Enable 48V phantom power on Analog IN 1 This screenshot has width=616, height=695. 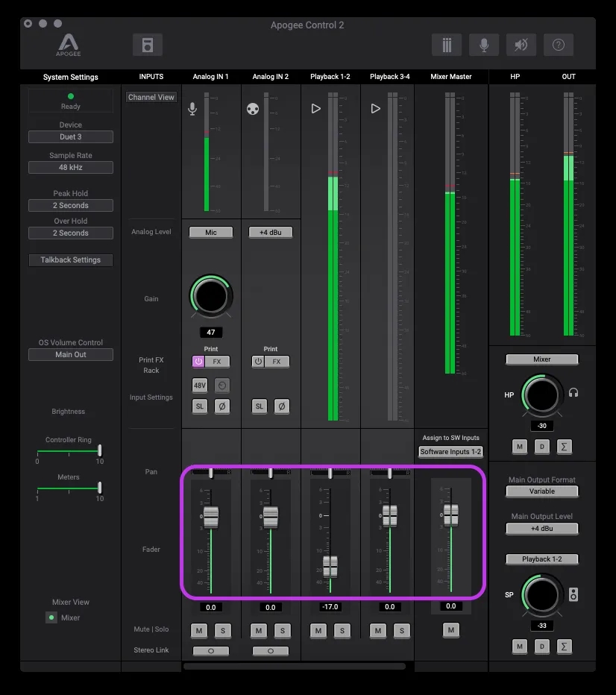200,386
